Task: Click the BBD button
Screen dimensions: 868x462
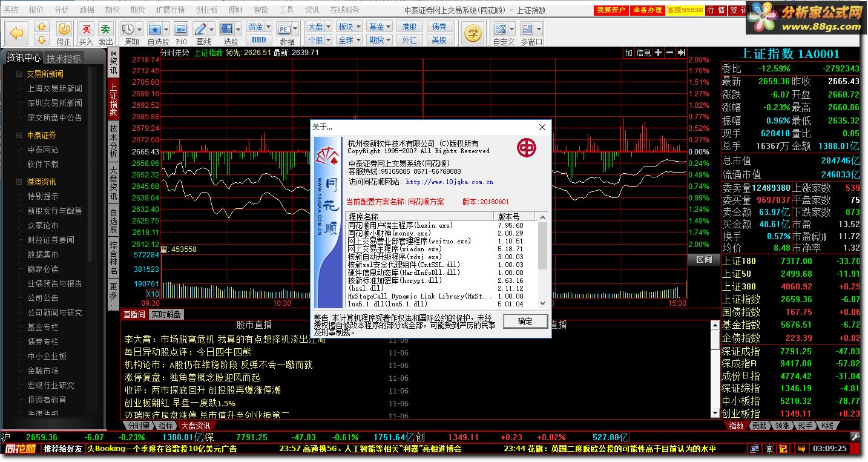Action: [258, 40]
